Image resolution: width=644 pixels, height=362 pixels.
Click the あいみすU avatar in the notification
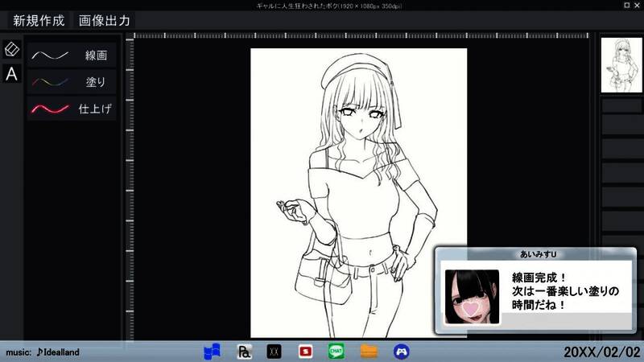point(472,297)
